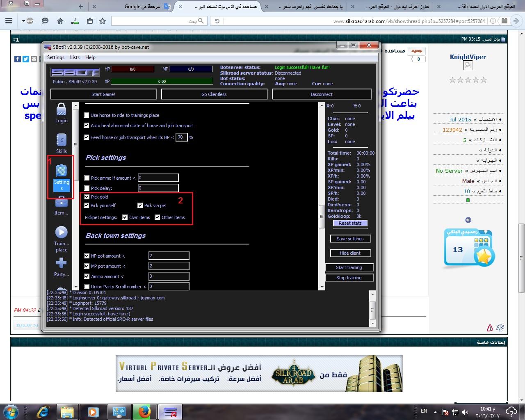Switch to Firefox on the taskbar
Screen dimensions: 525x420
144,411
